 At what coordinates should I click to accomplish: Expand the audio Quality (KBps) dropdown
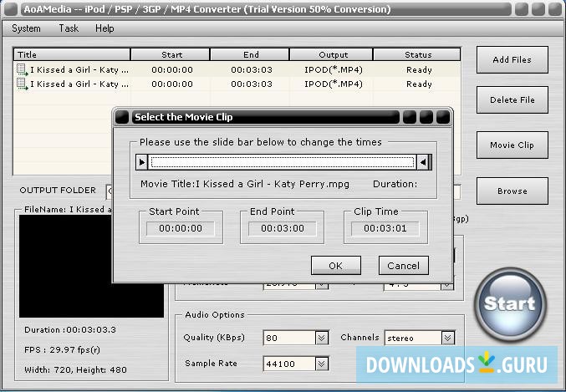pyautogui.click(x=321, y=338)
